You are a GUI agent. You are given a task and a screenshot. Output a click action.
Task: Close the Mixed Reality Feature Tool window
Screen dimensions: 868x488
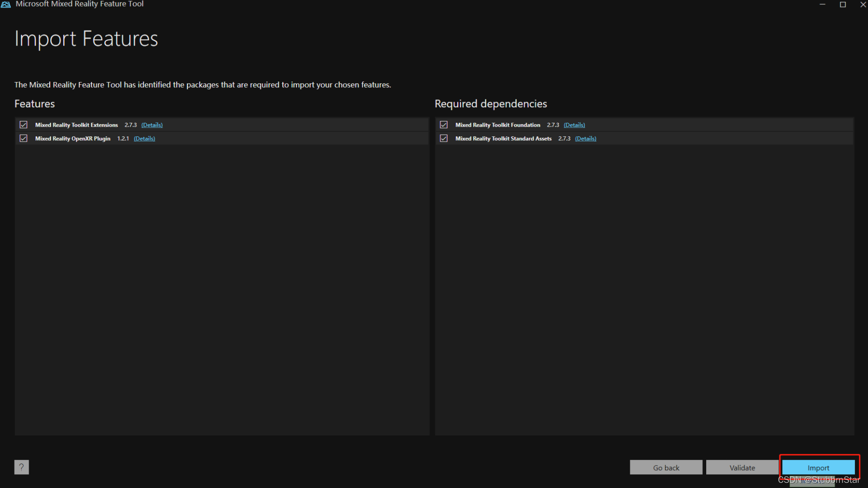862,4
